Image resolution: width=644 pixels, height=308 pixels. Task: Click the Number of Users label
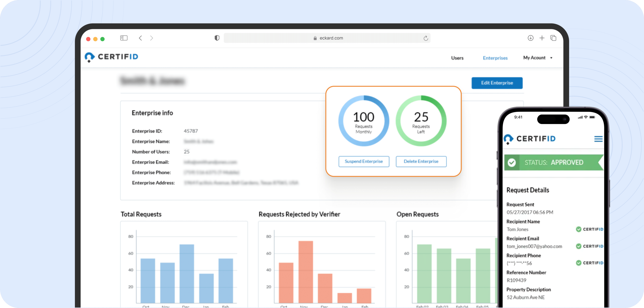coord(151,152)
